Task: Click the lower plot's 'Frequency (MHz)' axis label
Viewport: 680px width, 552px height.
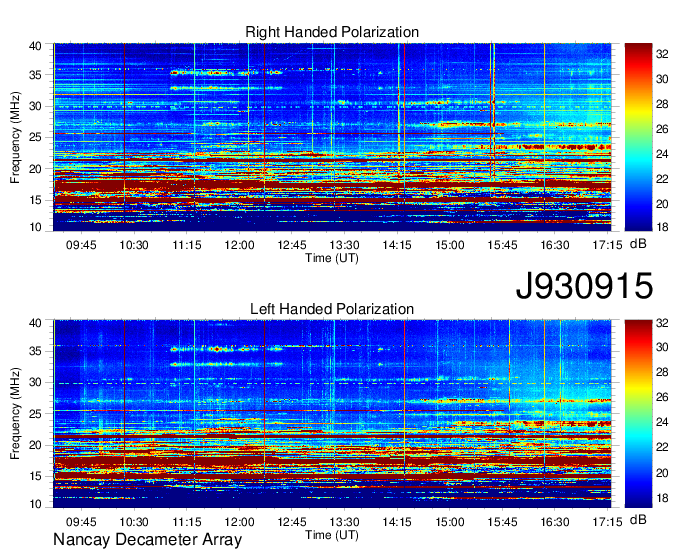Action: pos(15,414)
